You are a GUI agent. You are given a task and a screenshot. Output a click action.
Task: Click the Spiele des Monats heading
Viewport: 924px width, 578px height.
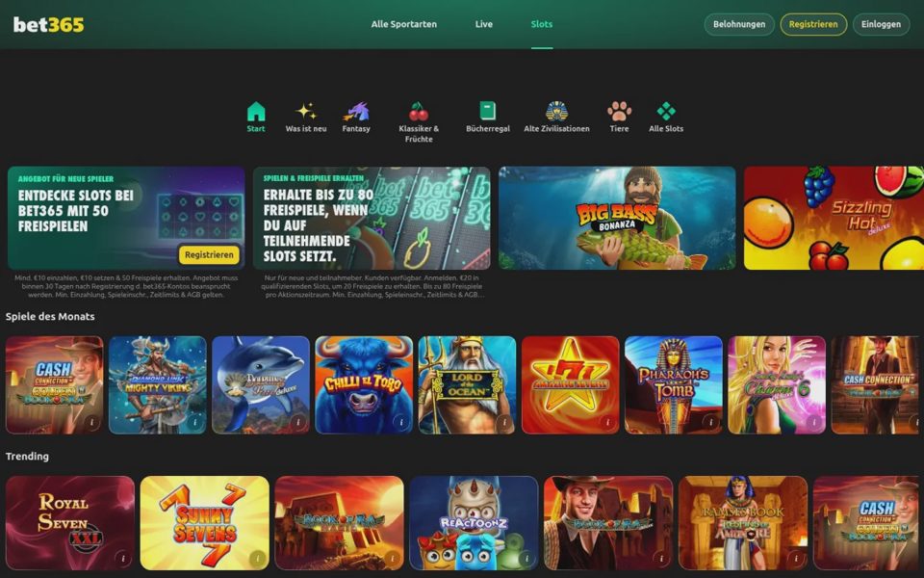tap(50, 316)
